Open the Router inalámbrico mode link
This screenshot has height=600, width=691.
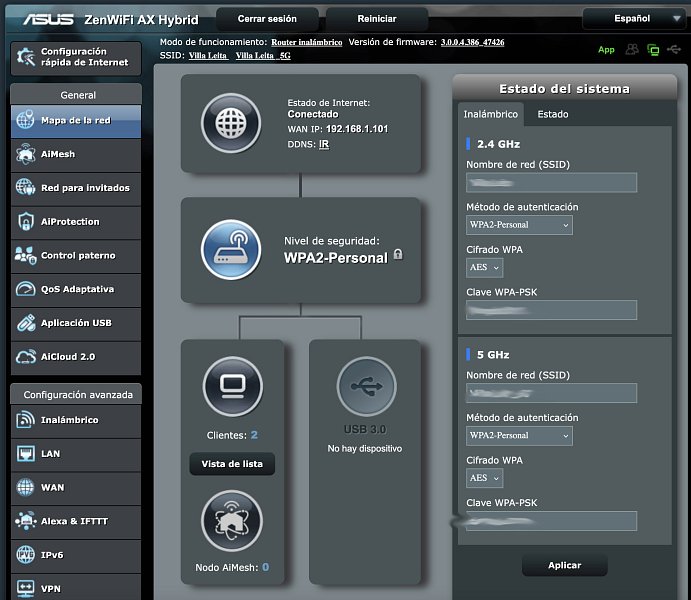pyautogui.click(x=306, y=42)
